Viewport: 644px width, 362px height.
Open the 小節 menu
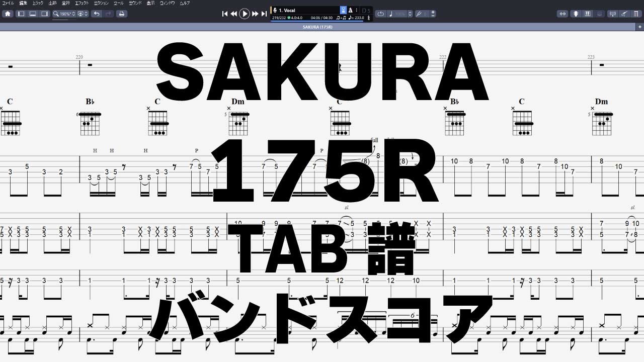[x=52, y=3]
